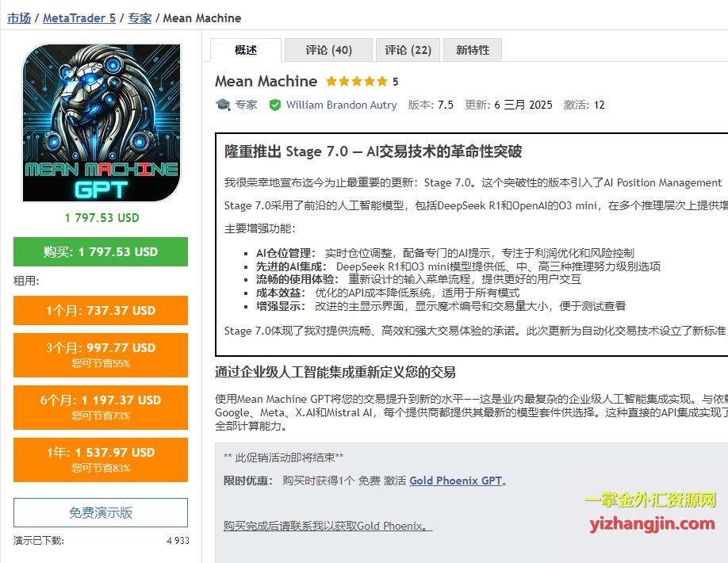
Task: Go to 市场 breadcrumb link
Action: pos(19,18)
